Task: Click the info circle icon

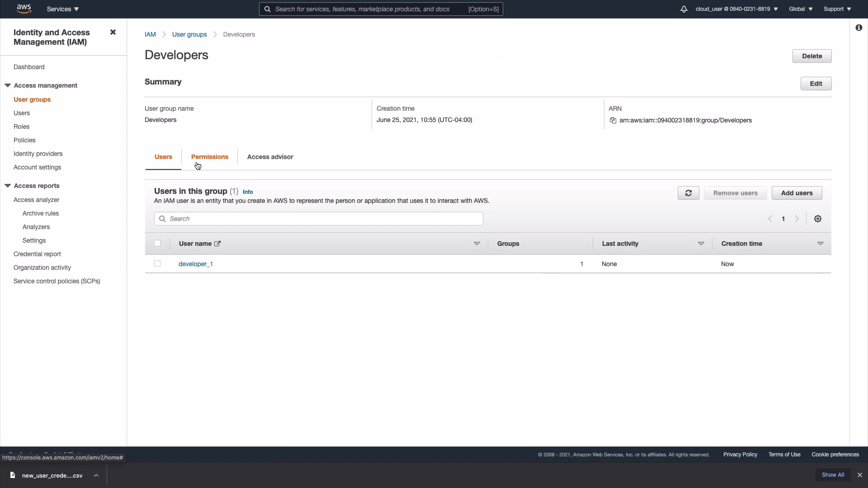Action: (859, 28)
